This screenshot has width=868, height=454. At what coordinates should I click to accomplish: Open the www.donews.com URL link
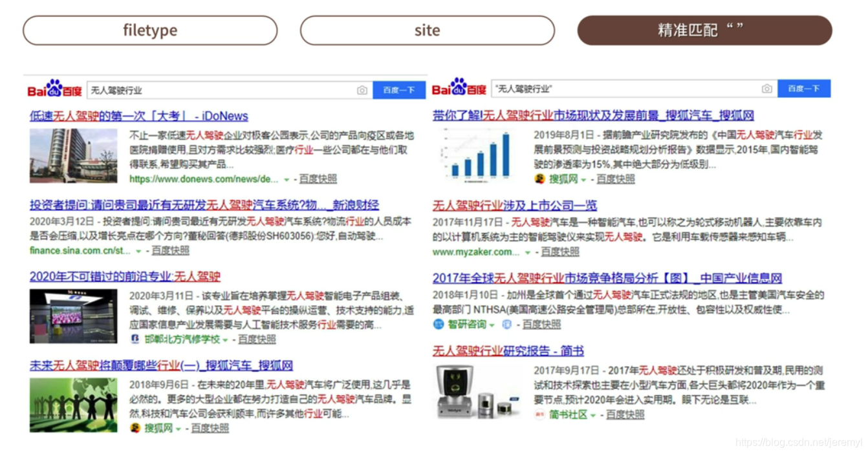(204, 179)
